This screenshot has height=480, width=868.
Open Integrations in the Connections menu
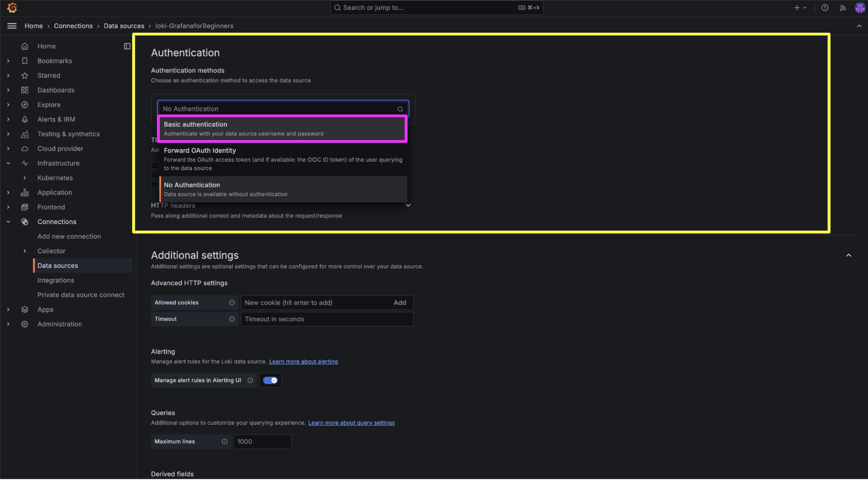tap(56, 280)
